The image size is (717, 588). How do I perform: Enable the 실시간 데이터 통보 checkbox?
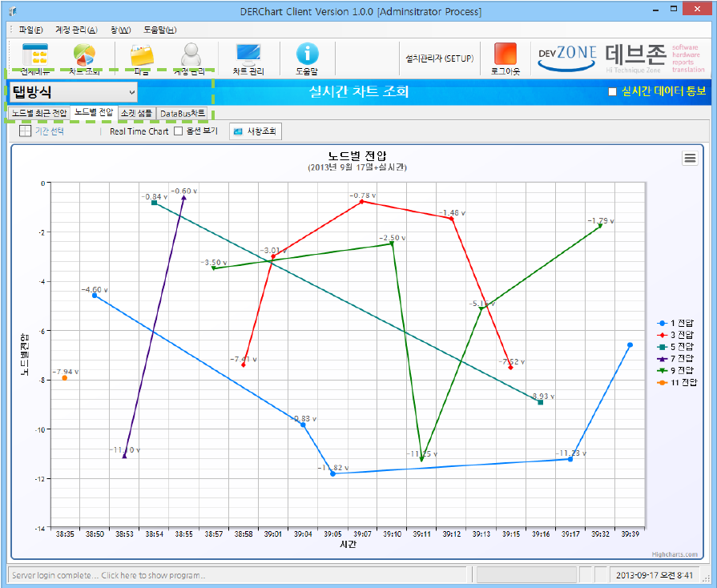click(613, 91)
